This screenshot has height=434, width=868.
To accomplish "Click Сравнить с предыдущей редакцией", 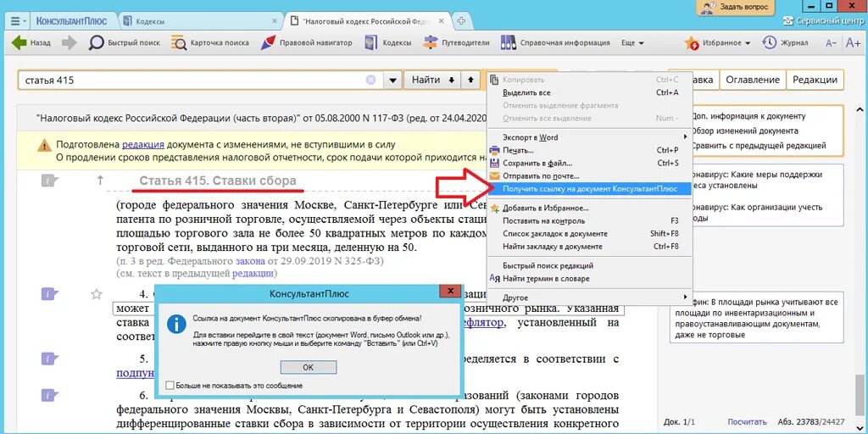I will click(759, 146).
